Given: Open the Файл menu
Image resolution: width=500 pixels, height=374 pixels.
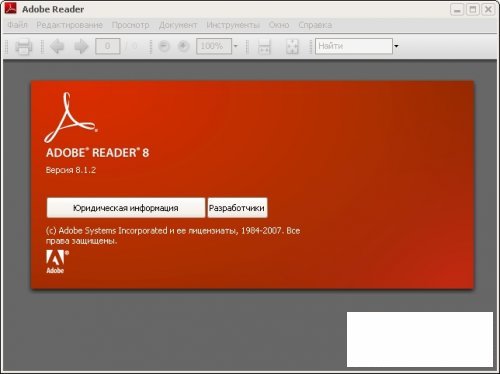Looking at the screenshot, I should [17, 25].
